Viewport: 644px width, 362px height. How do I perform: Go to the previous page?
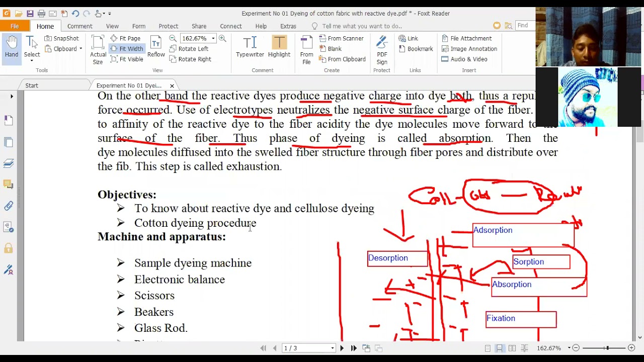pyautogui.click(x=275, y=348)
